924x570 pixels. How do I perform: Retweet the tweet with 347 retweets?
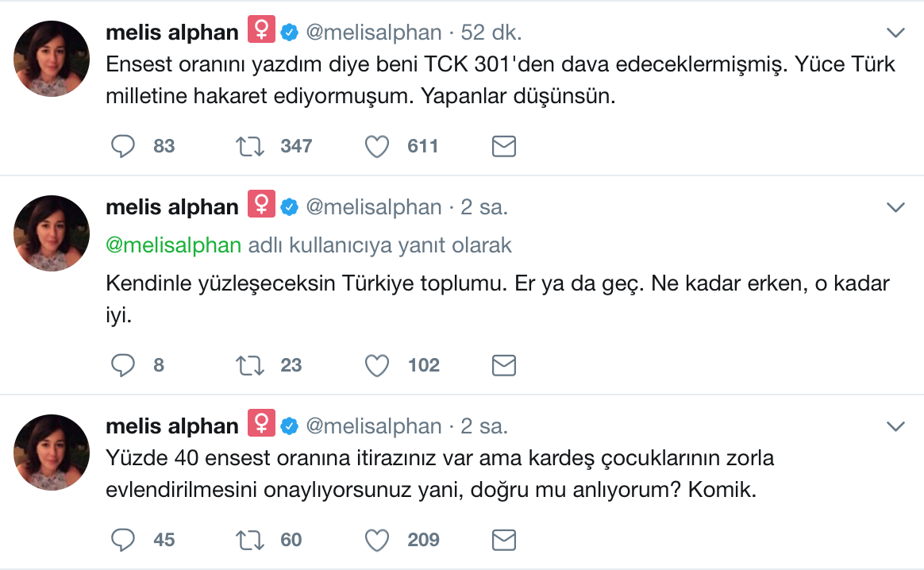coord(250,146)
